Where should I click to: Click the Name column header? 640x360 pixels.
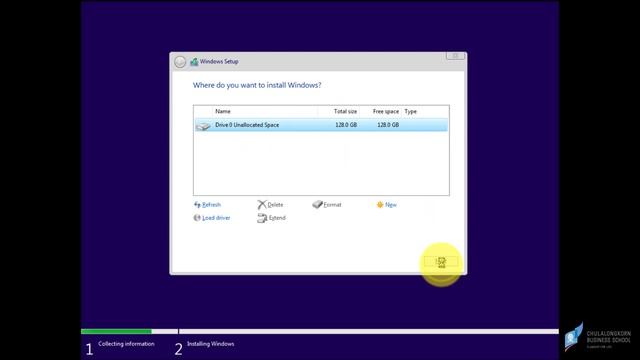point(223,111)
